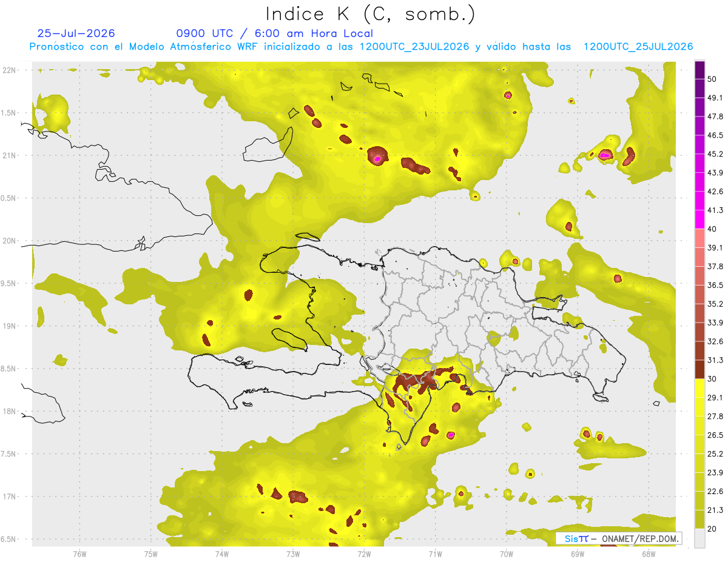Viewport: 728px width, 562px height.
Task: Click the colorbar value "50"
Action: click(x=712, y=79)
